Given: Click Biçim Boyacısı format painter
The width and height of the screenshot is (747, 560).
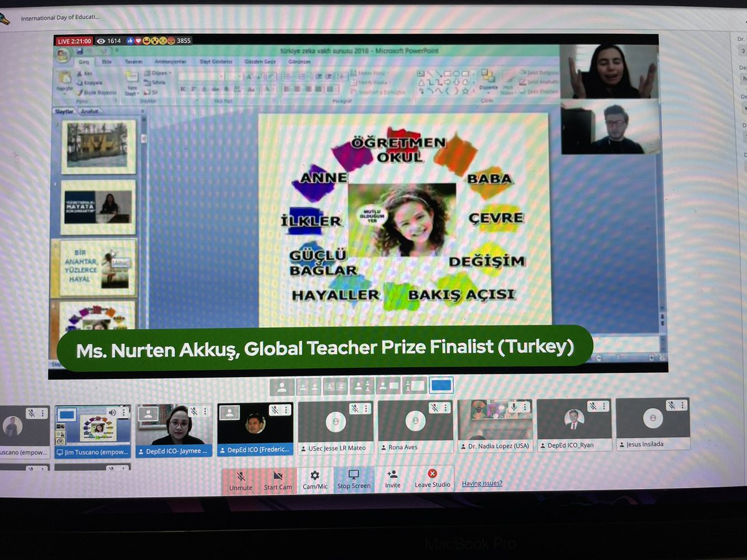Looking at the screenshot, I should (x=96, y=92).
